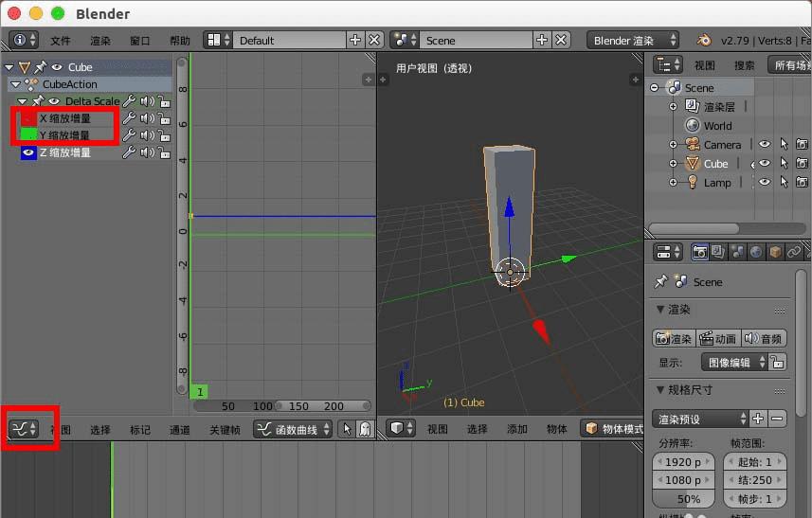The image size is (812, 518).
Task: Lock the Delta Scale group
Action: click(164, 101)
